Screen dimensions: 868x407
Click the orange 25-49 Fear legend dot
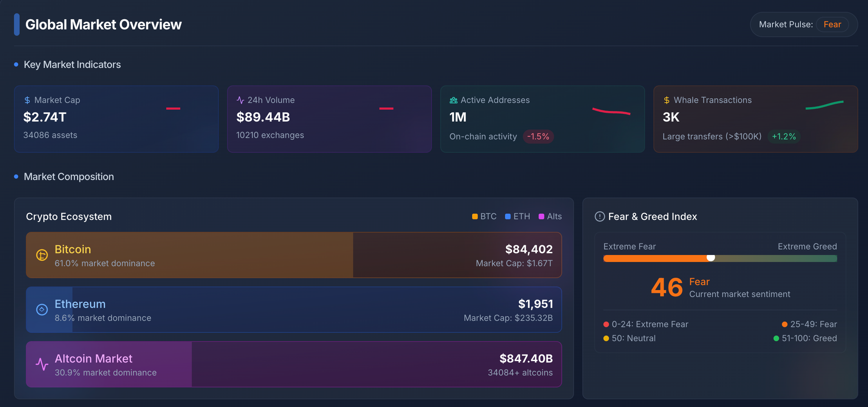click(785, 324)
